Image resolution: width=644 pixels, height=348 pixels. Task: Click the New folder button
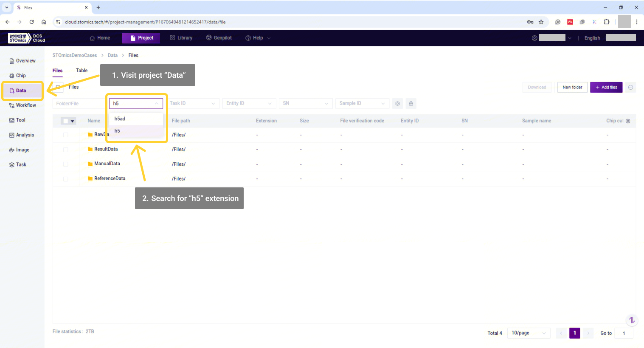[572, 88]
